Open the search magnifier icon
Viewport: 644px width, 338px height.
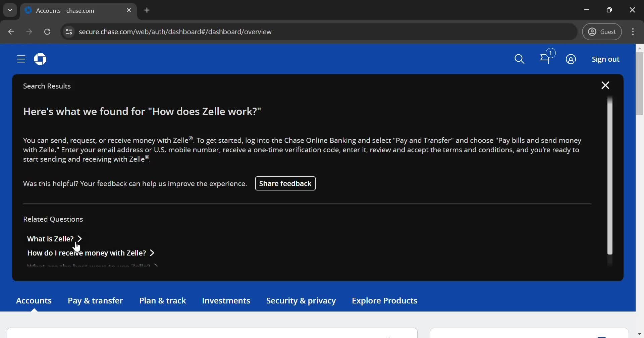pos(519,59)
